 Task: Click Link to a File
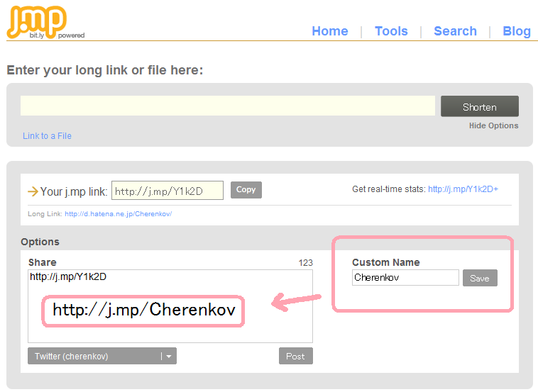47,136
